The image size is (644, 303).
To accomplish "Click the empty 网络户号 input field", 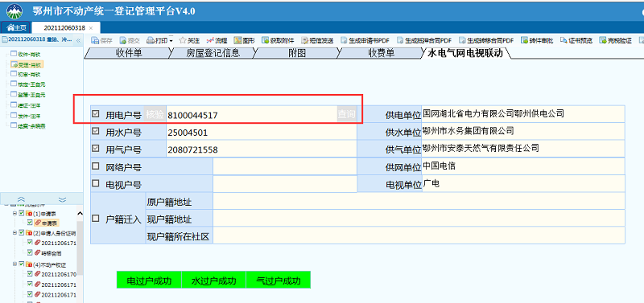I will point(285,166).
